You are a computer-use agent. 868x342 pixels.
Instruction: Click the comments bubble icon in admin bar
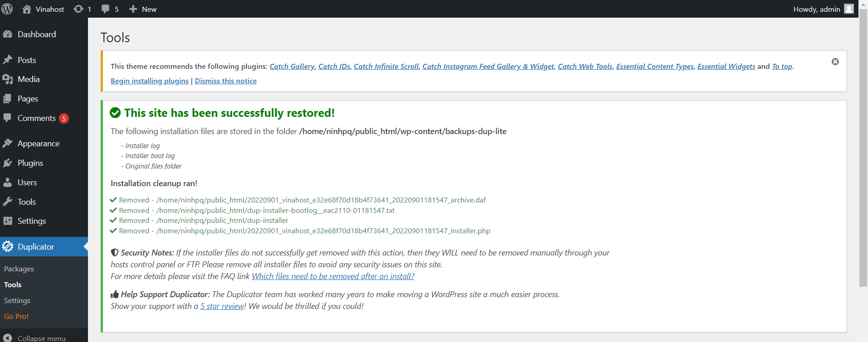pyautogui.click(x=106, y=9)
